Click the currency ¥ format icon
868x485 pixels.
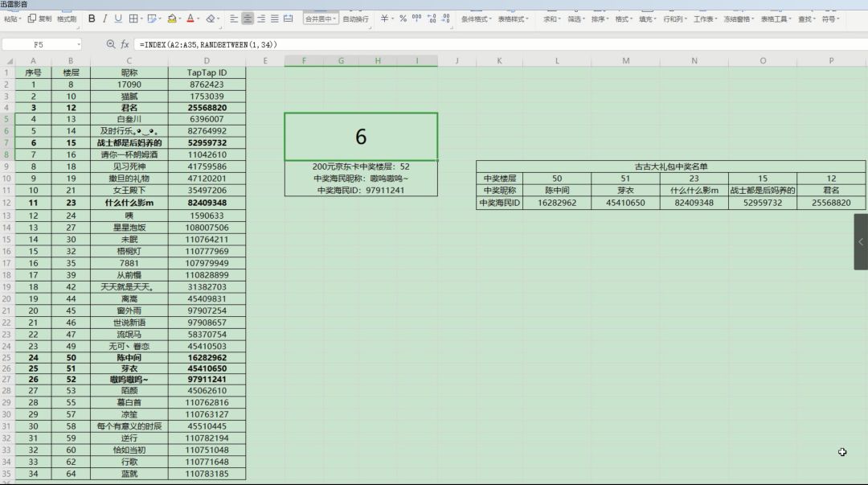pos(384,18)
